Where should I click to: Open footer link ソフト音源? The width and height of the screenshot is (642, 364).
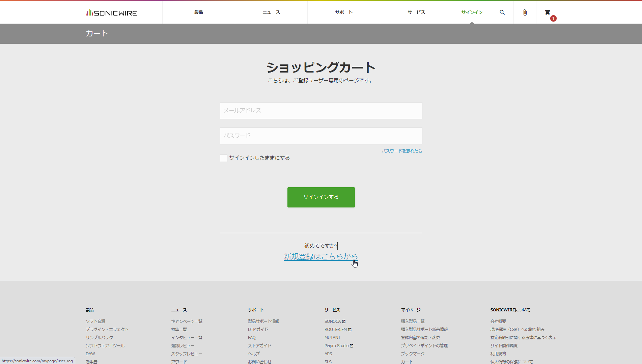click(x=95, y=321)
